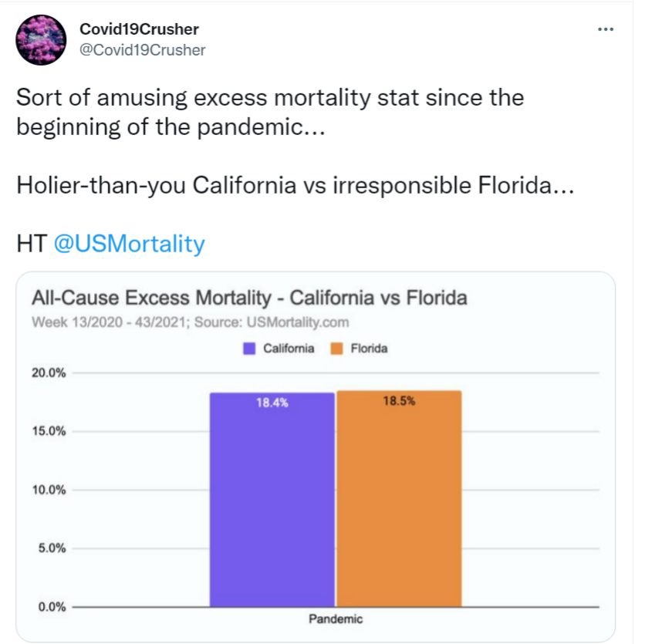
Task: Select the Florida legend label
Action: [x=369, y=349]
